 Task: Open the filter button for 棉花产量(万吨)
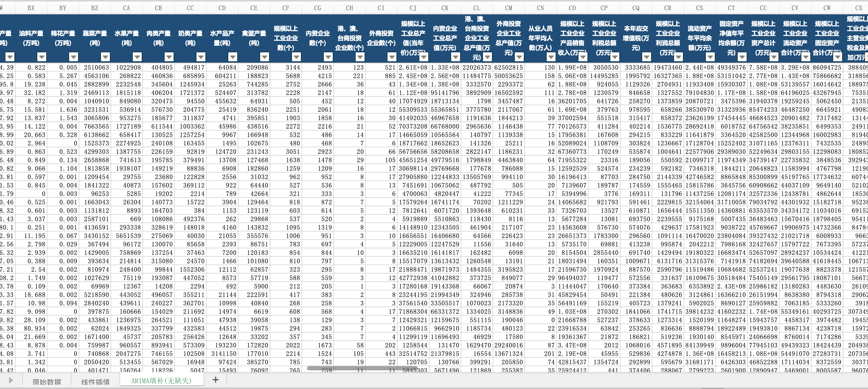[74, 57]
